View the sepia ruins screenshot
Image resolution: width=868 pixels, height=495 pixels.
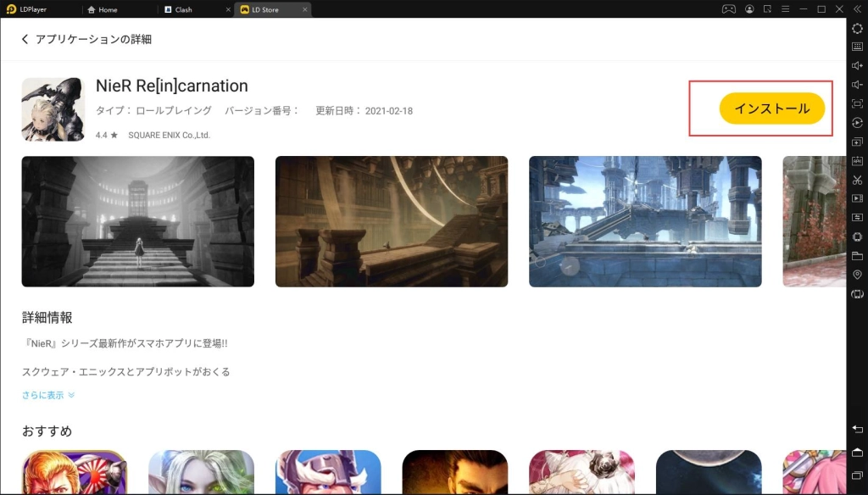(392, 221)
